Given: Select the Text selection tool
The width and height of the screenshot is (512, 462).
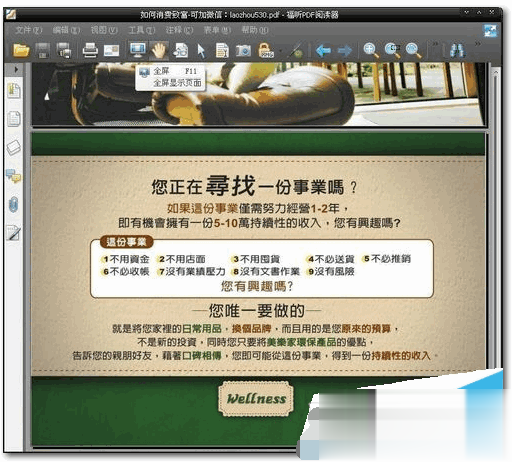Looking at the screenshot, I should 222,51.
